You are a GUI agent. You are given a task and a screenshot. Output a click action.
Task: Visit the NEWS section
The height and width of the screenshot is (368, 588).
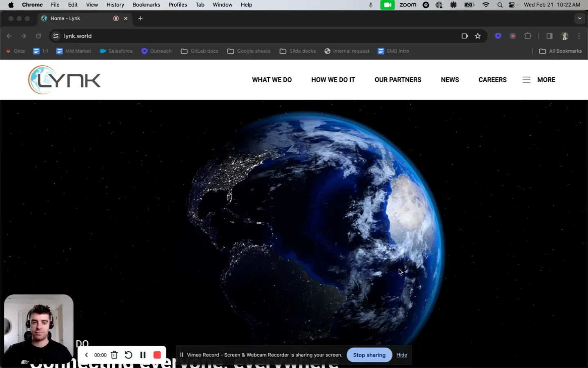(x=450, y=80)
